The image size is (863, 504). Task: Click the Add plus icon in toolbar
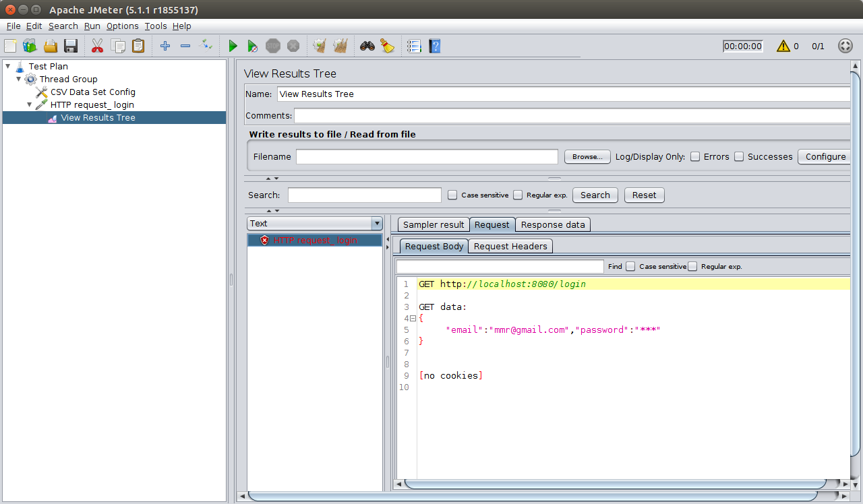[165, 46]
